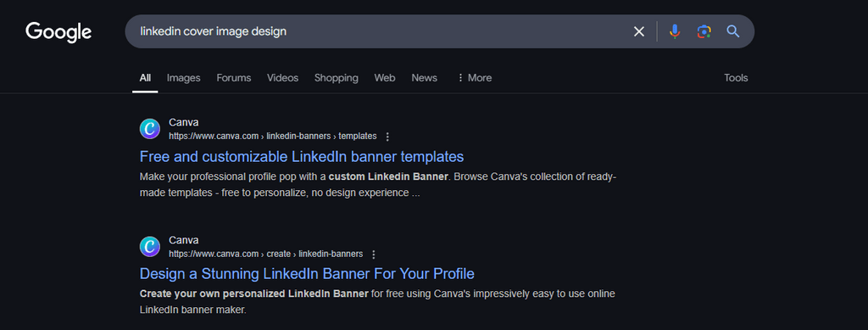Switch to the Forums tab
The image size is (868, 330).
click(234, 78)
